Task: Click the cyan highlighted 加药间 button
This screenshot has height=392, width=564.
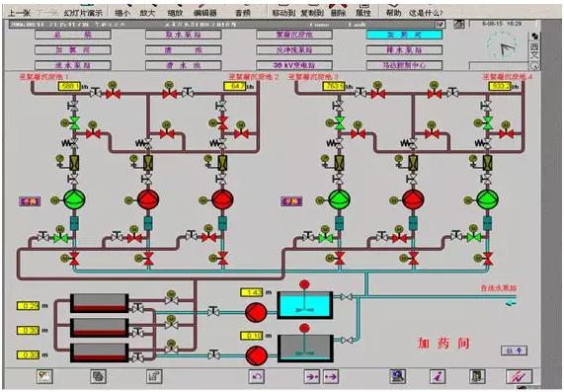Action: 404,35
